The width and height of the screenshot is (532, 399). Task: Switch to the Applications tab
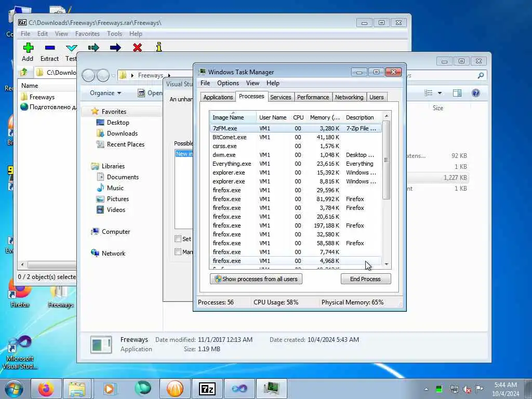(x=218, y=97)
